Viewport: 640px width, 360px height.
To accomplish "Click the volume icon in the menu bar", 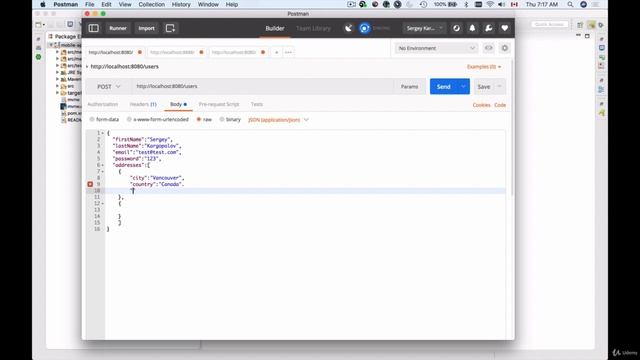I will 502,4.
